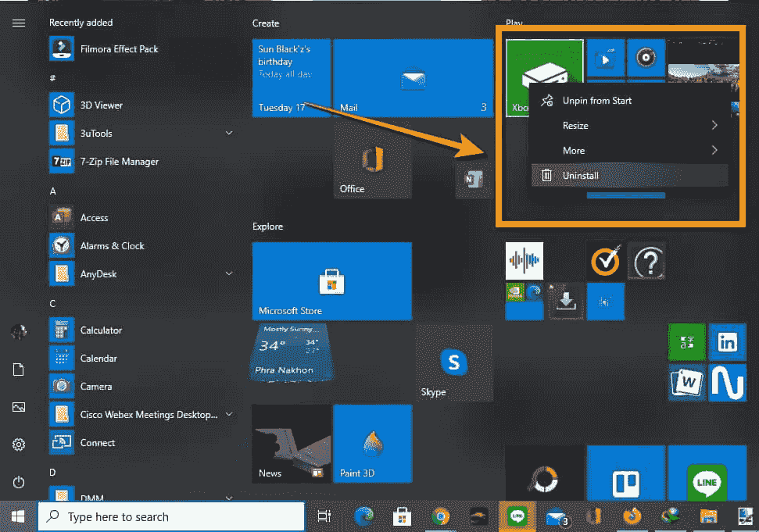The width and height of the screenshot is (759, 532).
Task: Expand Cisco Webex Meetings Desktop folder
Action: pos(229,415)
